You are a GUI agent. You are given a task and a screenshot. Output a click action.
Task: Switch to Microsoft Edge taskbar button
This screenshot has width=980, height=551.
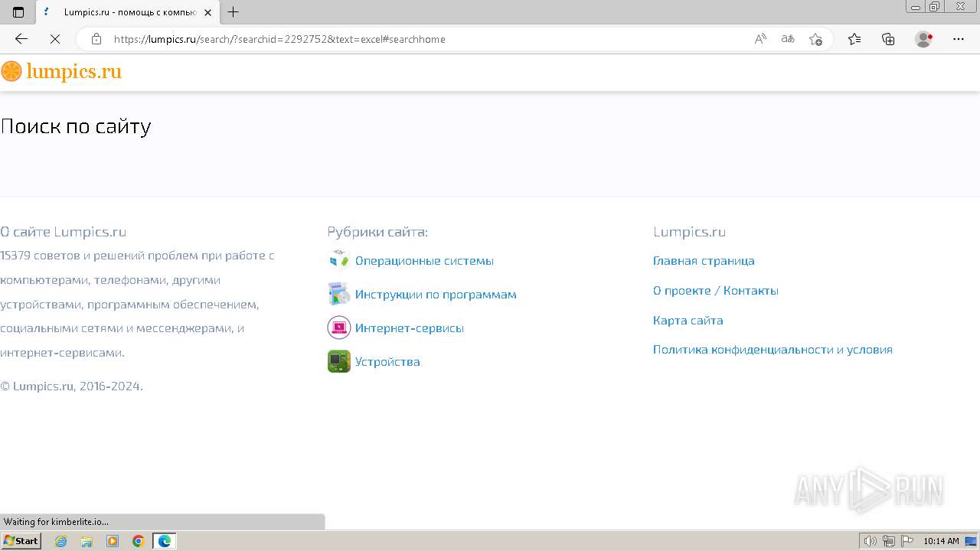tap(165, 541)
